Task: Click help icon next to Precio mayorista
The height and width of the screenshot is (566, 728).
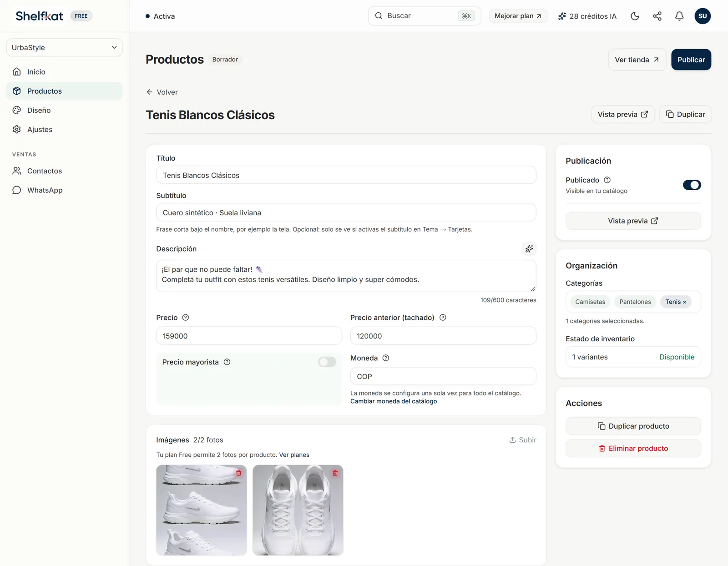Action: click(227, 362)
